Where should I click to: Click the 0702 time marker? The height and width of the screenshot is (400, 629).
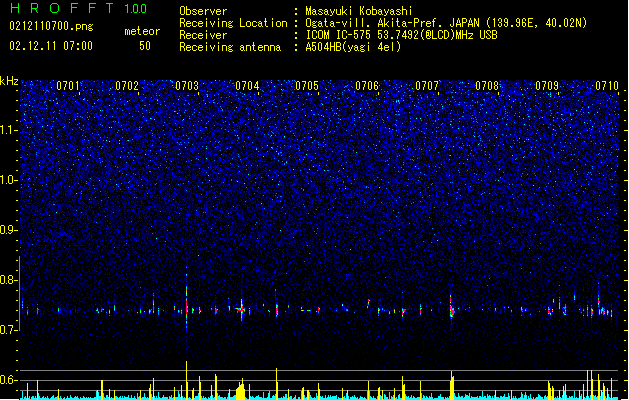(x=127, y=86)
